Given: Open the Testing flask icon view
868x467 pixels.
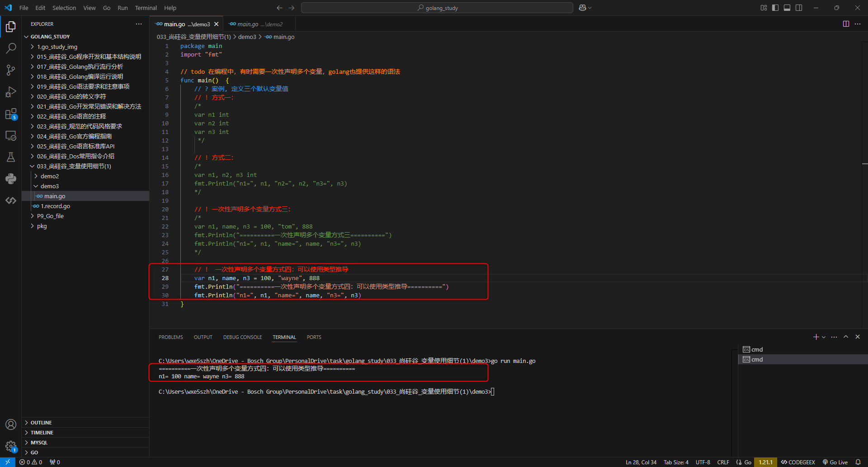Looking at the screenshot, I should pyautogui.click(x=11, y=157).
